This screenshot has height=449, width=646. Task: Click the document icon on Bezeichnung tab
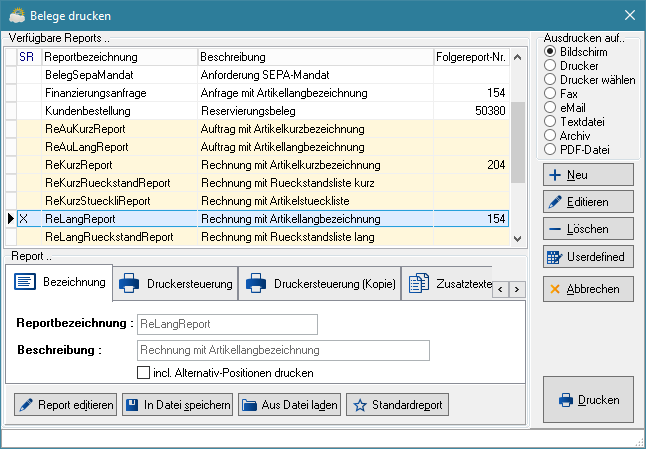tap(25, 282)
